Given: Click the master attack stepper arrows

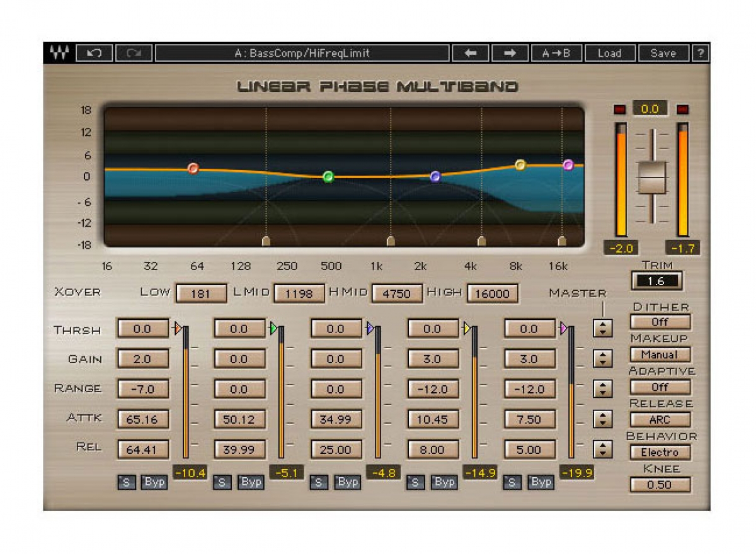Looking at the screenshot, I should coord(603,419).
